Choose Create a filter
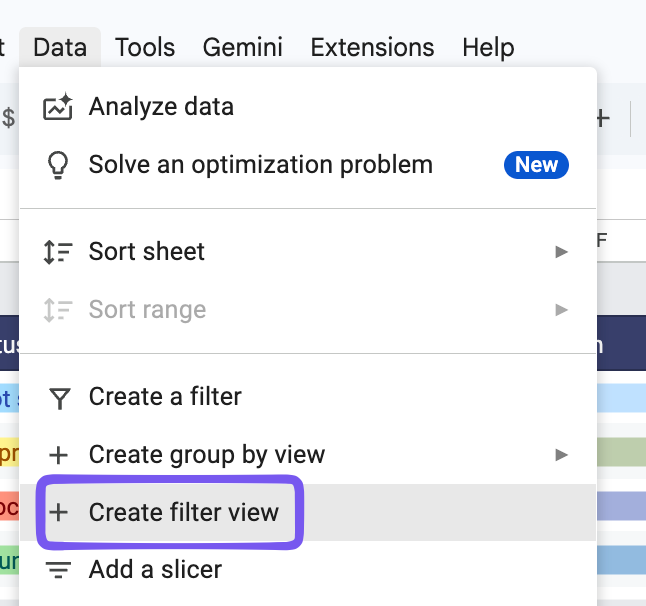Screen dimensions: 646x606 [x=308, y=397]
